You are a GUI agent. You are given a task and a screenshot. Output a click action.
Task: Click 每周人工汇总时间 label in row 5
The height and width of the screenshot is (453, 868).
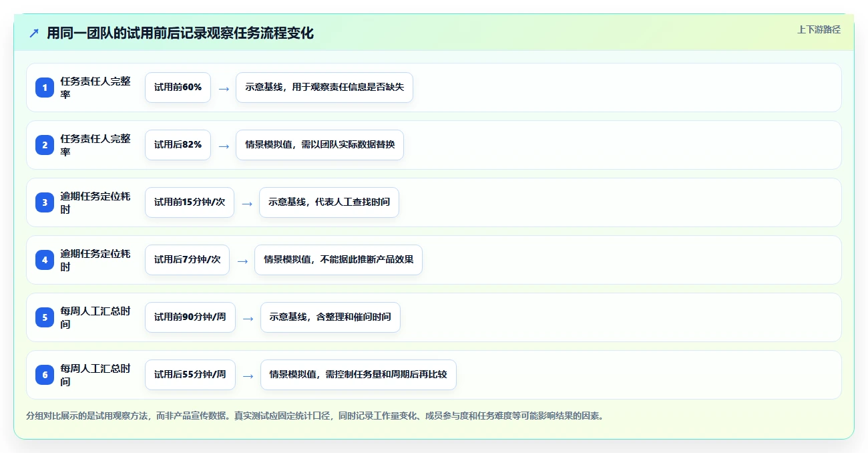pos(95,317)
